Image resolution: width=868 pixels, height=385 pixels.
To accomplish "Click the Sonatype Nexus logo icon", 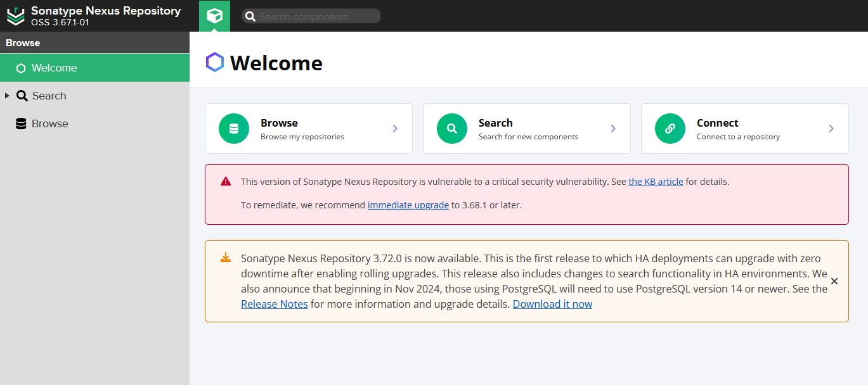I will (16, 16).
